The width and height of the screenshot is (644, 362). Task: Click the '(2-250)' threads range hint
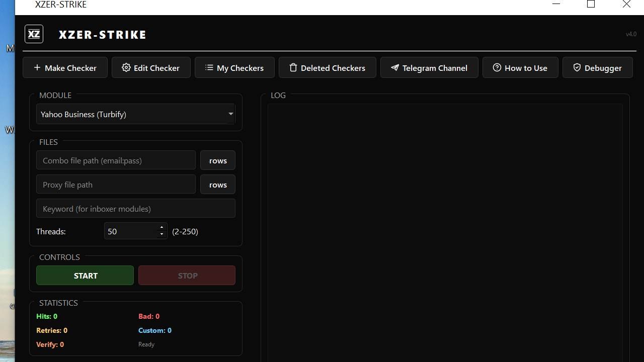pos(185,231)
